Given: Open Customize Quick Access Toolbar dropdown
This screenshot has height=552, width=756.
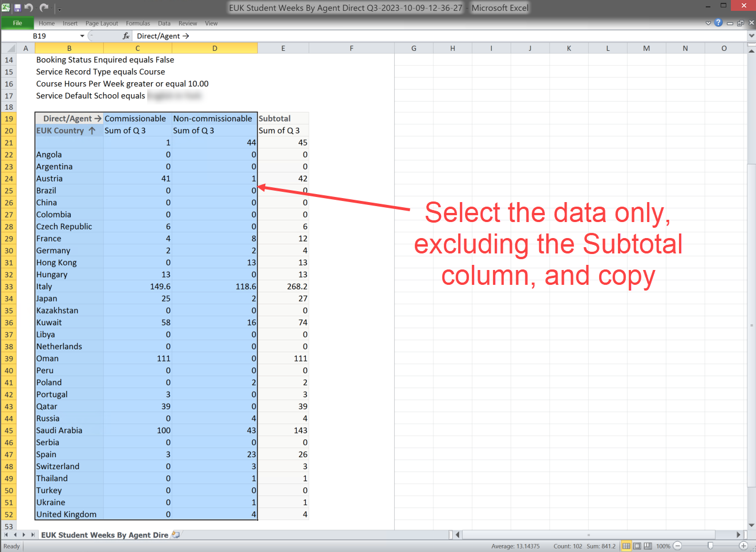Looking at the screenshot, I should [59, 9].
